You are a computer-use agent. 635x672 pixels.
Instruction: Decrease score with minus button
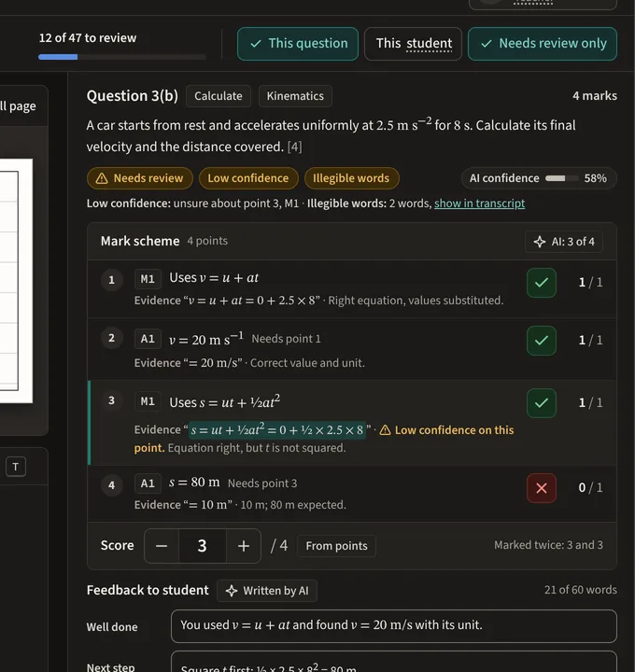point(162,546)
